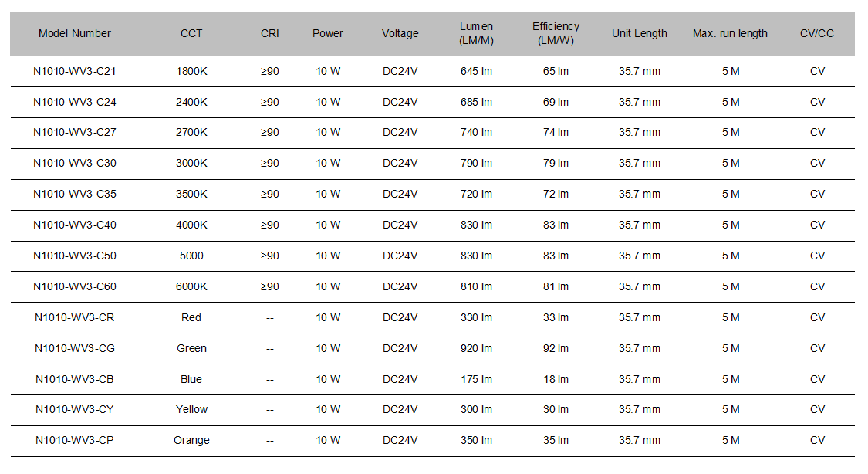Viewport: 868px width, 474px height.
Task: Click the Orange color entry
Action: click(191, 440)
